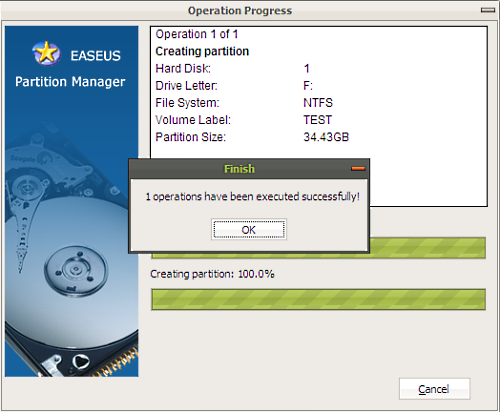Viewport: 500px width, 412px height.
Task: Click the success message text
Action: 253,197
